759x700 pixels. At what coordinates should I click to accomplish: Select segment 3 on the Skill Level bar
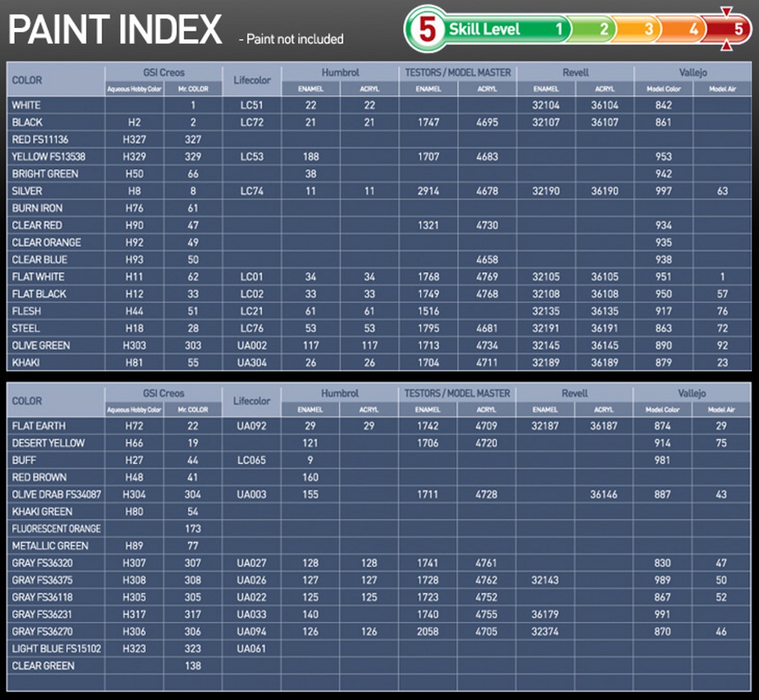[x=648, y=29]
